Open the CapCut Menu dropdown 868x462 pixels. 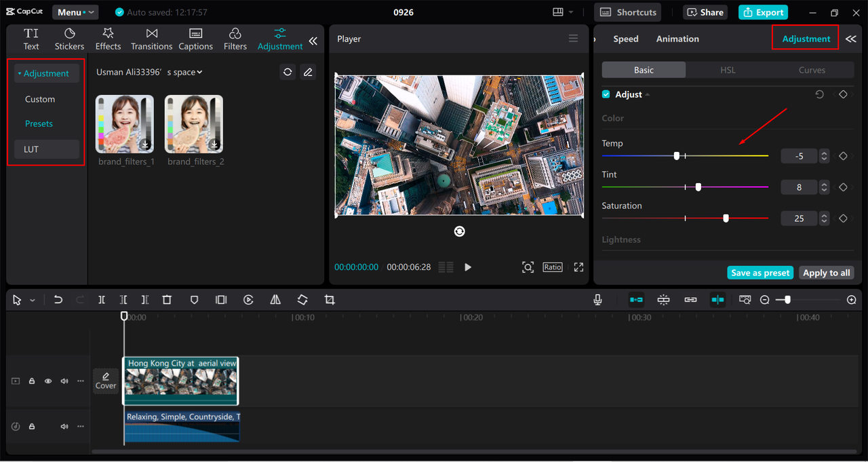(x=75, y=12)
